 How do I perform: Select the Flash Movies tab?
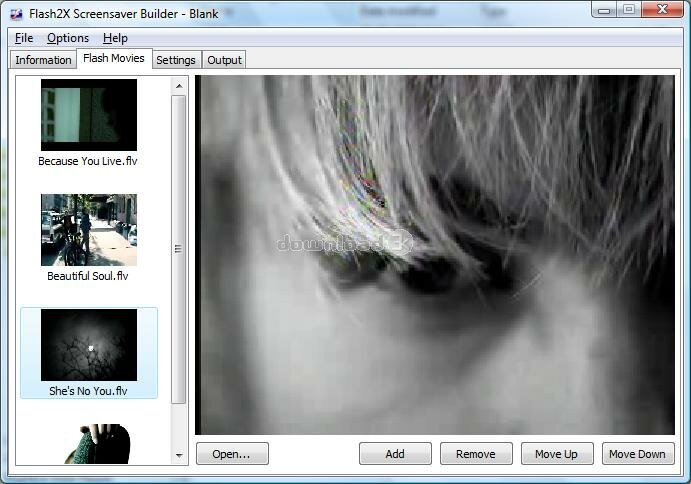(114, 58)
